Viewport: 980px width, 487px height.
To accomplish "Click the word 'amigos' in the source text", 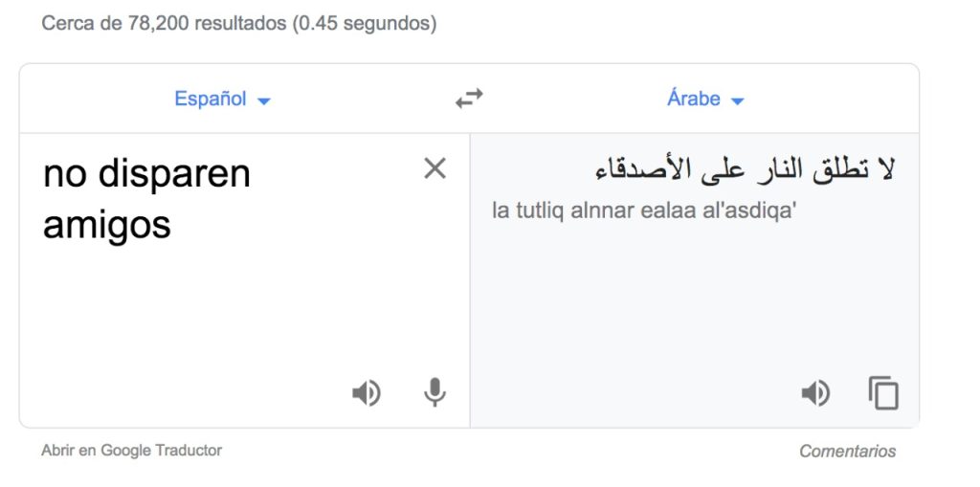I will coord(107,225).
